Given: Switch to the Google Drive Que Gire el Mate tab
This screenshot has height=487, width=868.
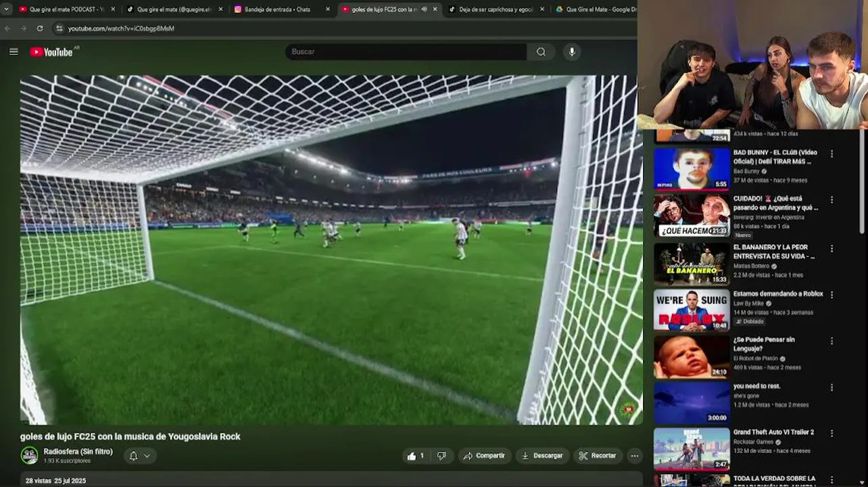Looking at the screenshot, I should (x=596, y=9).
